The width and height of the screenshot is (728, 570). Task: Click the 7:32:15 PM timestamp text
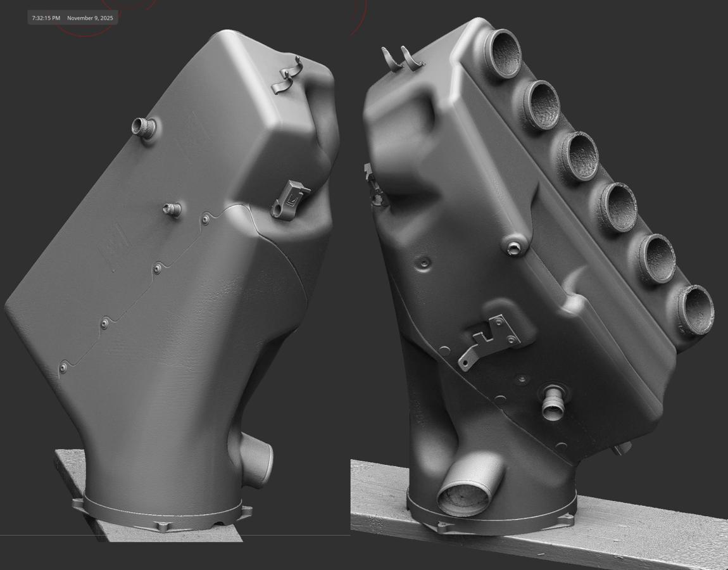pyautogui.click(x=46, y=18)
